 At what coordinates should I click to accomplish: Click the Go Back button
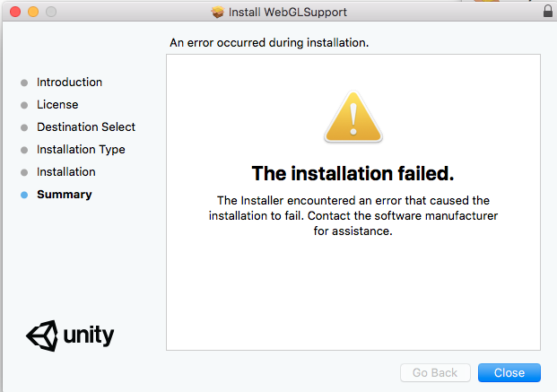pos(435,372)
